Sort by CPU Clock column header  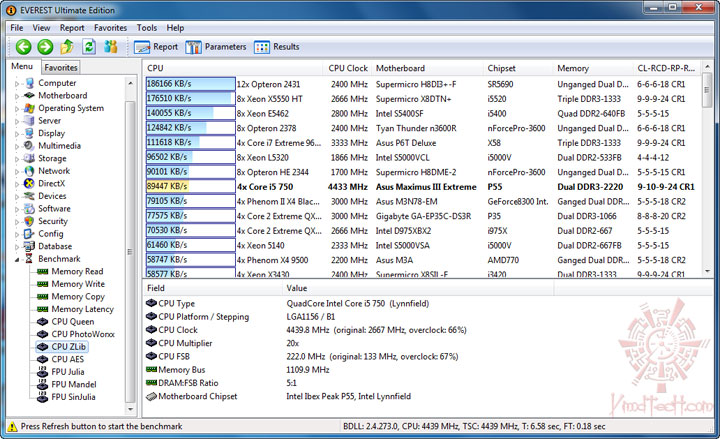[348, 68]
